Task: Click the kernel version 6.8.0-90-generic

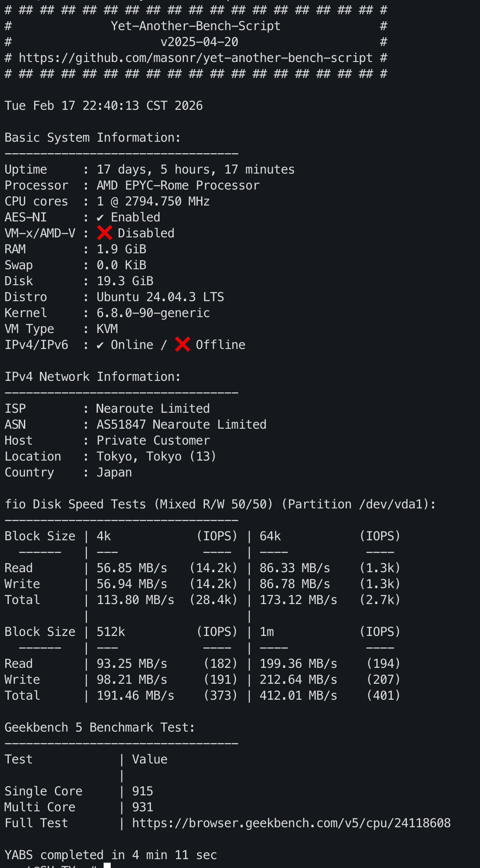Action: click(x=153, y=313)
